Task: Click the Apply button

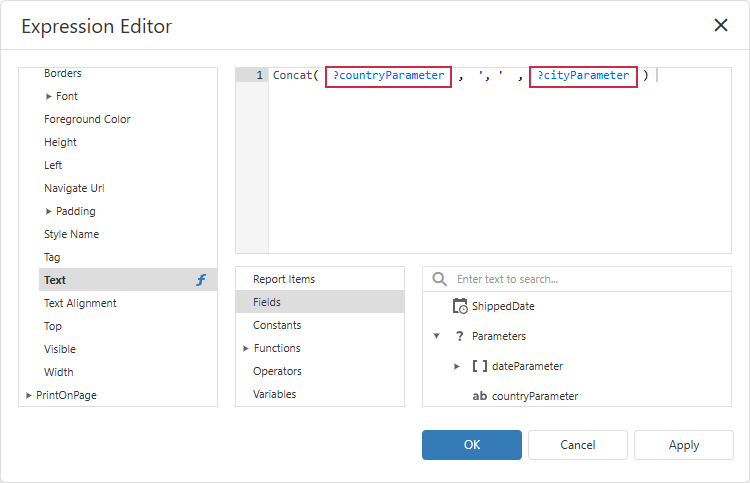Action: (684, 445)
